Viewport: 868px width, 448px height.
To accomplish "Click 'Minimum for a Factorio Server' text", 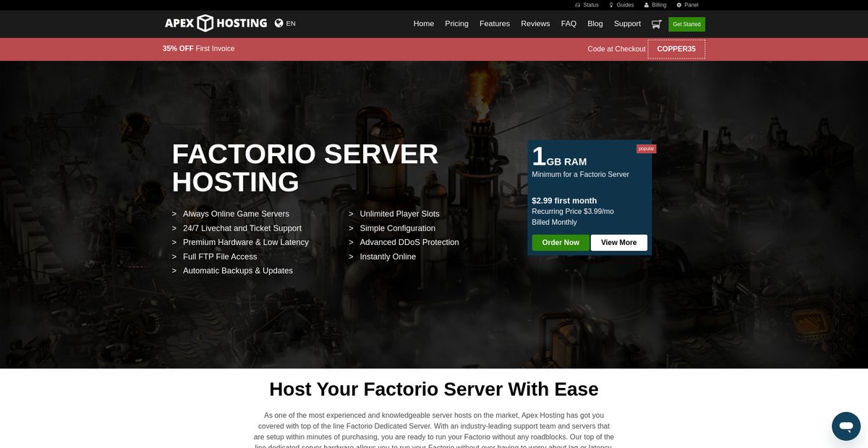I will pos(580,174).
